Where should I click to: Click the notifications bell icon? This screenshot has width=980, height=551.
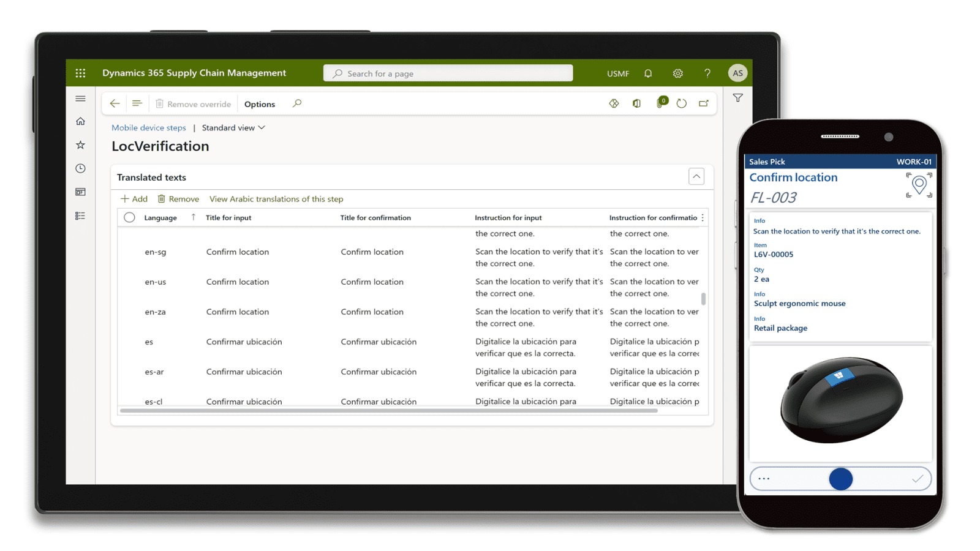click(x=648, y=73)
